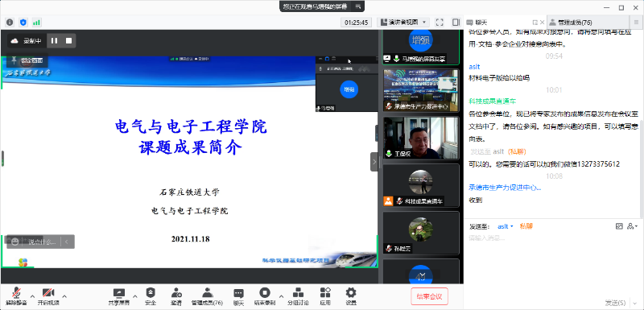Screen dimensions: 644x310
Task: Open Settings (设置) gear icon
Action: coord(351,296)
